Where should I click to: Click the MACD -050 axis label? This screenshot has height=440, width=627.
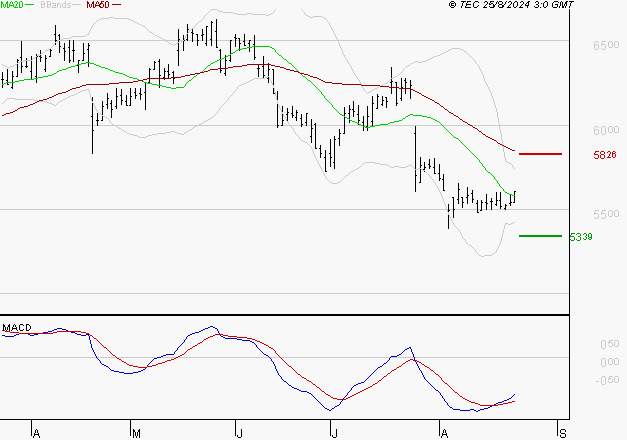tap(607, 380)
